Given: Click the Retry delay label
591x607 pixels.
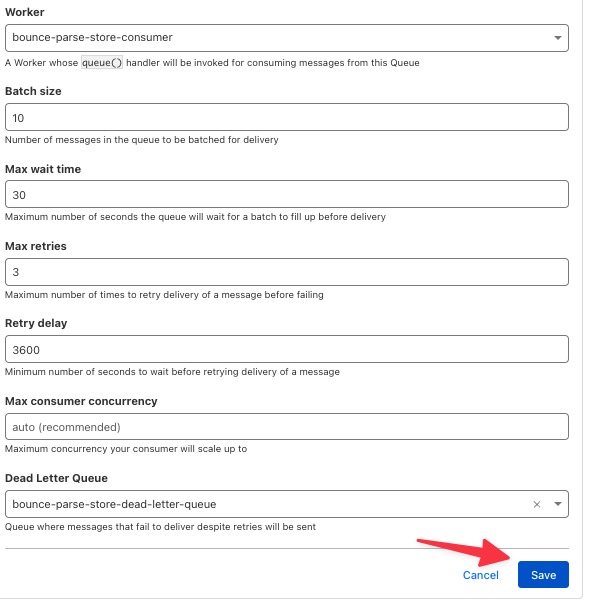Looking at the screenshot, I should [36, 323].
